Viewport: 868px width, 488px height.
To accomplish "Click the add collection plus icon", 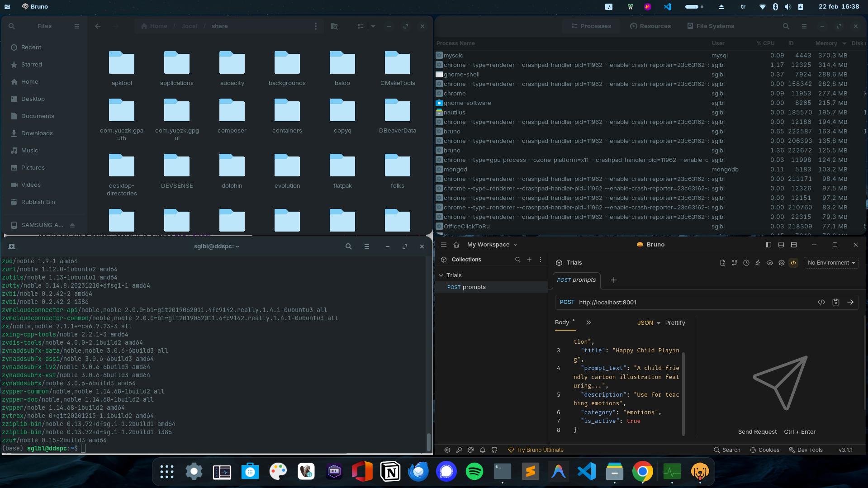I will pos(529,260).
